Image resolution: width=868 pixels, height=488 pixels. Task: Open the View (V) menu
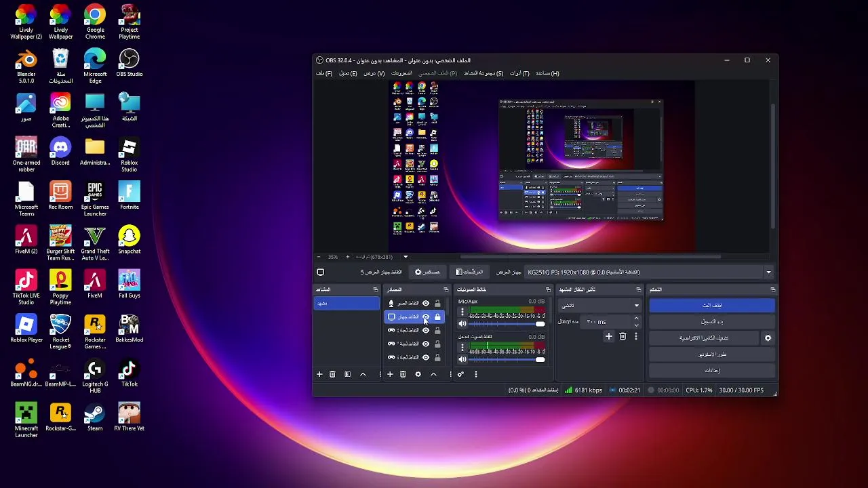(x=374, y=73)
